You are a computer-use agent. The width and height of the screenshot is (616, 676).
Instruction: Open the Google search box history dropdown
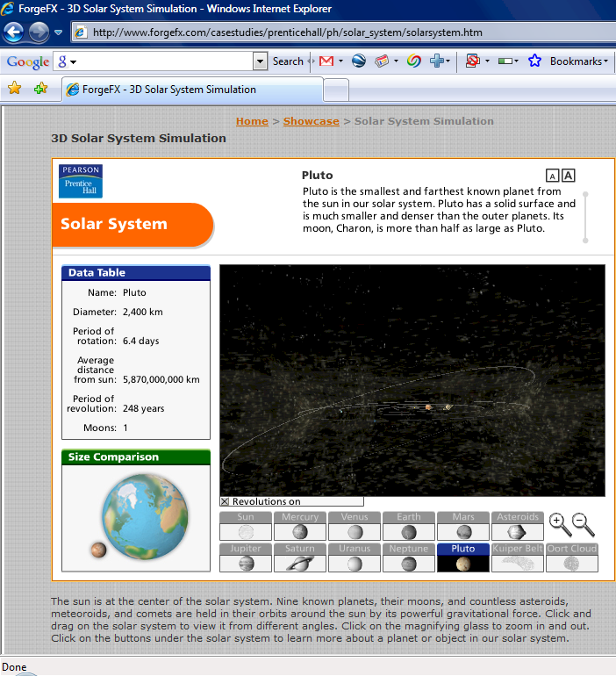[x=260, y=61]
